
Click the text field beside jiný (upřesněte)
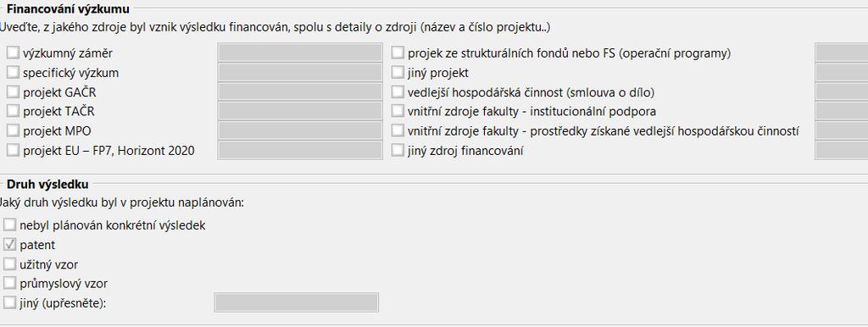coord(297,302)
